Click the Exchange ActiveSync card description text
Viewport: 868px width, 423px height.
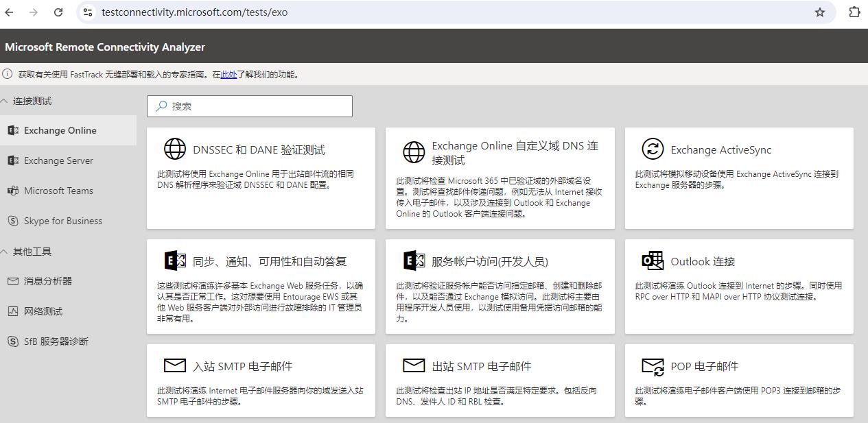[x=737, y=180]
